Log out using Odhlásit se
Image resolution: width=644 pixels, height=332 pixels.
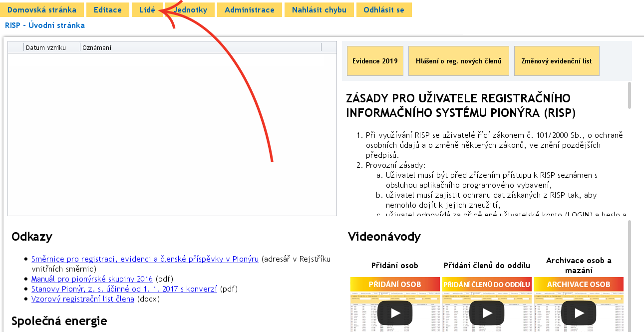(x=383, y=10)
